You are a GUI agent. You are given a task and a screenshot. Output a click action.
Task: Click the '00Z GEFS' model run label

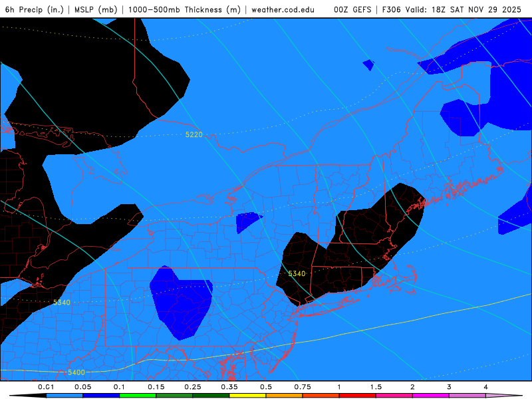[x=352, y=9]
